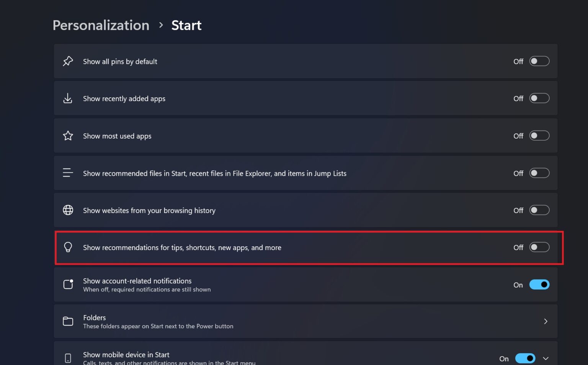Click the list icon for recommended files setting
Viewport: 588px width, 365px height.
coord(68,173)
